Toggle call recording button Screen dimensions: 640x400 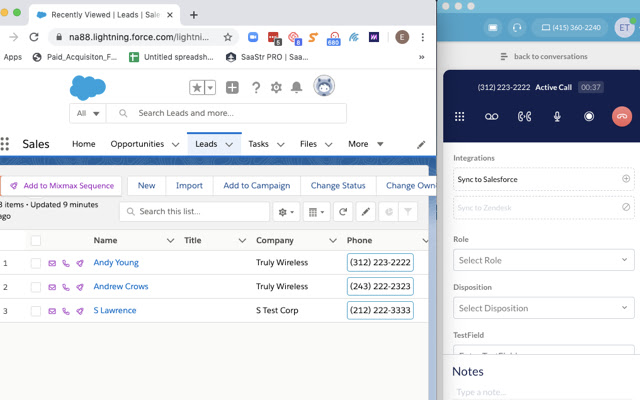pos(589,116)
